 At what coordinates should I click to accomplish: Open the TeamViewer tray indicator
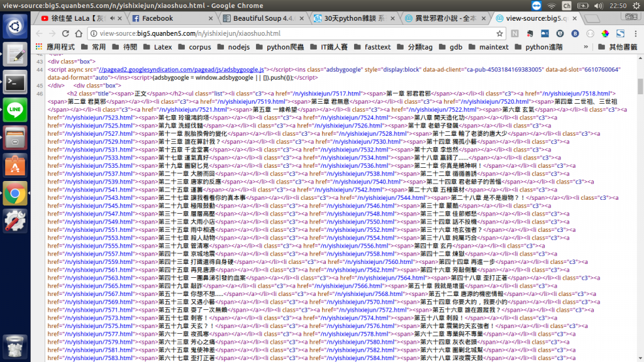pos(536,6)
